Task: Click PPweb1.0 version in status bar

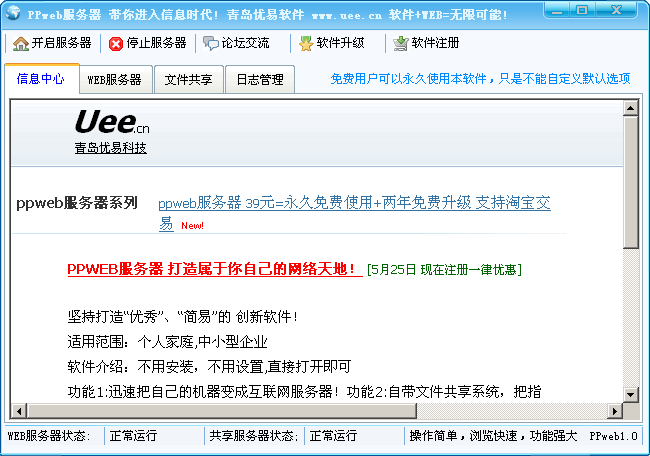Action: tap(614, 436)
